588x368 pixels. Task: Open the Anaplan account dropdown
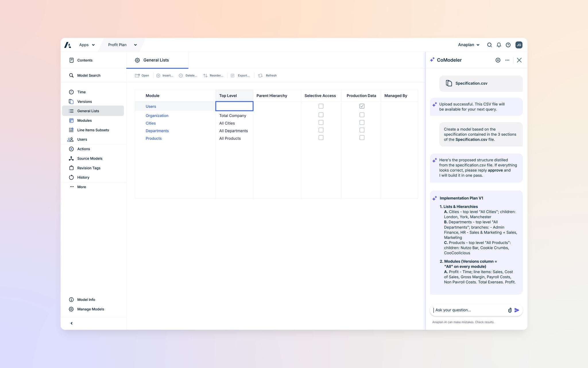coord(468,45)
